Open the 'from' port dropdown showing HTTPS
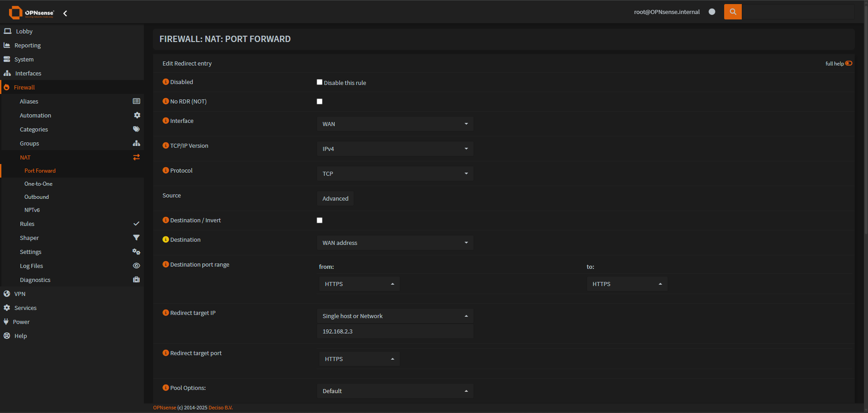 click(x=359, y=284)
